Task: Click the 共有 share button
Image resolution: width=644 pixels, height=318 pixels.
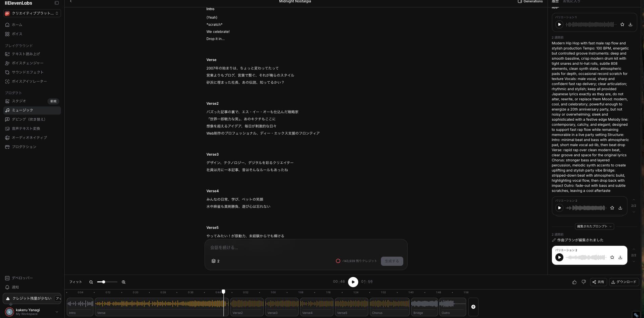Action: pyautogui.click(x=598, y=282)
